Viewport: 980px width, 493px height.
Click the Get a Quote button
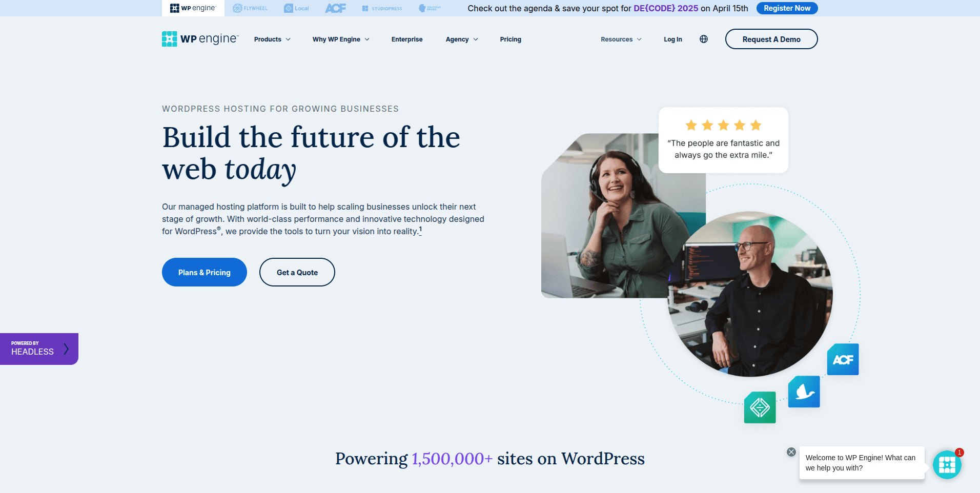click(297, 272)
